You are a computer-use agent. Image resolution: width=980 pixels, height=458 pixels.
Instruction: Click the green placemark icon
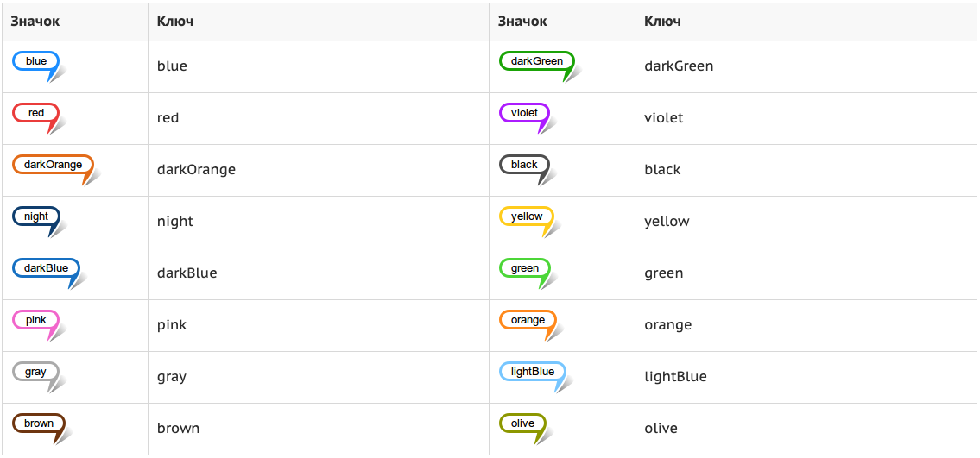[528, 273]
